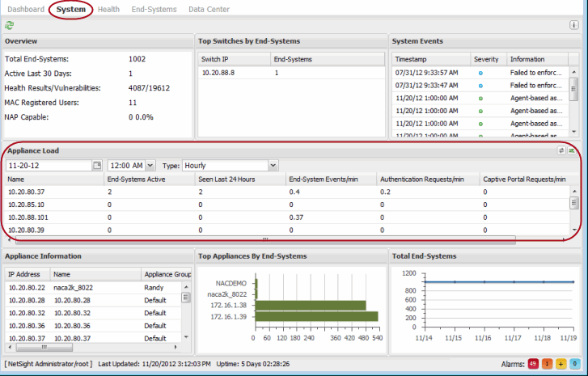Click the Appliance Load refresh icon
Screen dimensions: 588x376
[561, 150]
